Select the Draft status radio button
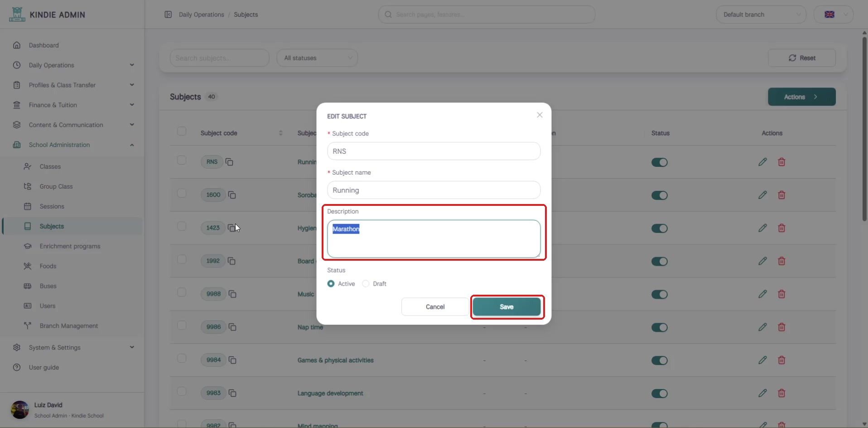Screen dimensions: 868x428 [366, 284]
